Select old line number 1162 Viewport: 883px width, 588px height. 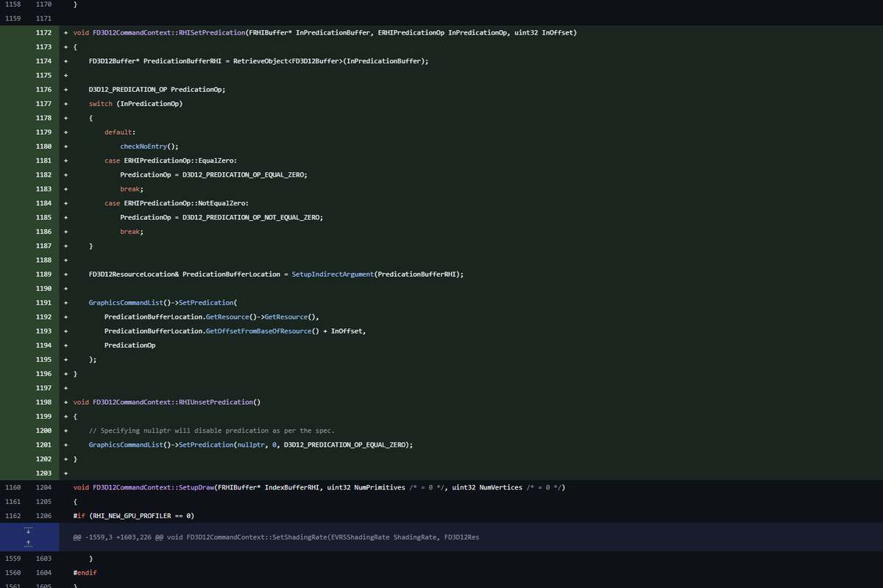[13, 516]
